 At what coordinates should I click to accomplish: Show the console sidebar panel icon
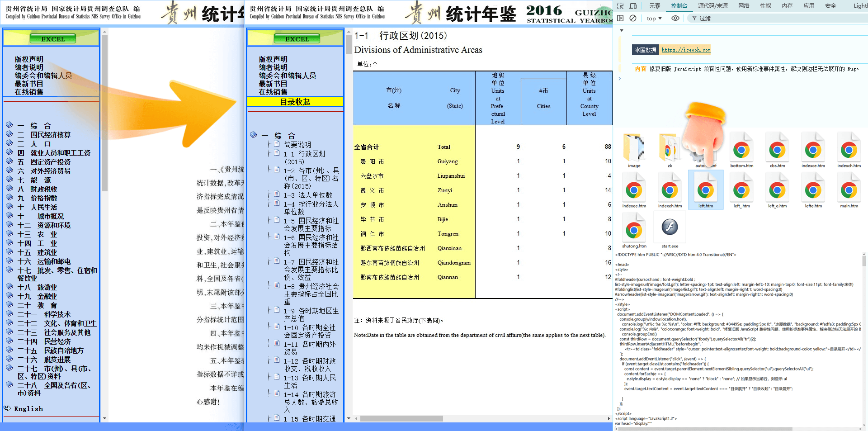point(620,18)
